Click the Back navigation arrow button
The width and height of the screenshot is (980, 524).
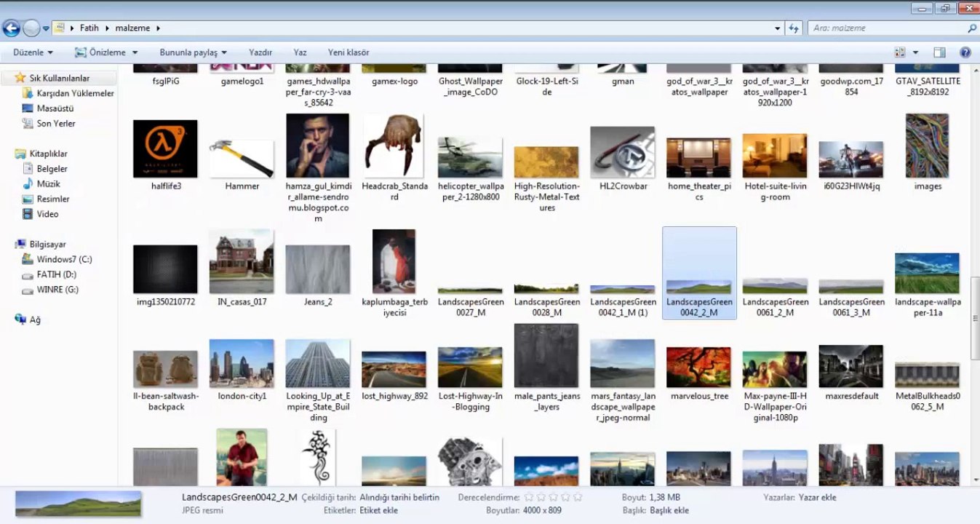11,28
